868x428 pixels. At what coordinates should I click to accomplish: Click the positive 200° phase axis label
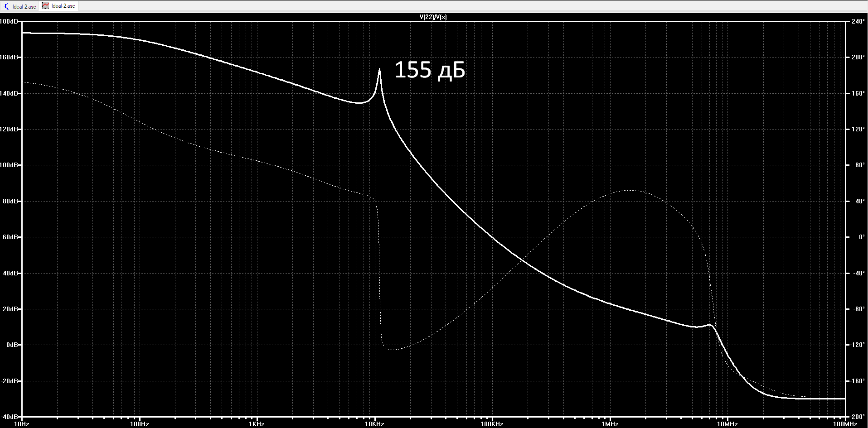click(858, 58)
